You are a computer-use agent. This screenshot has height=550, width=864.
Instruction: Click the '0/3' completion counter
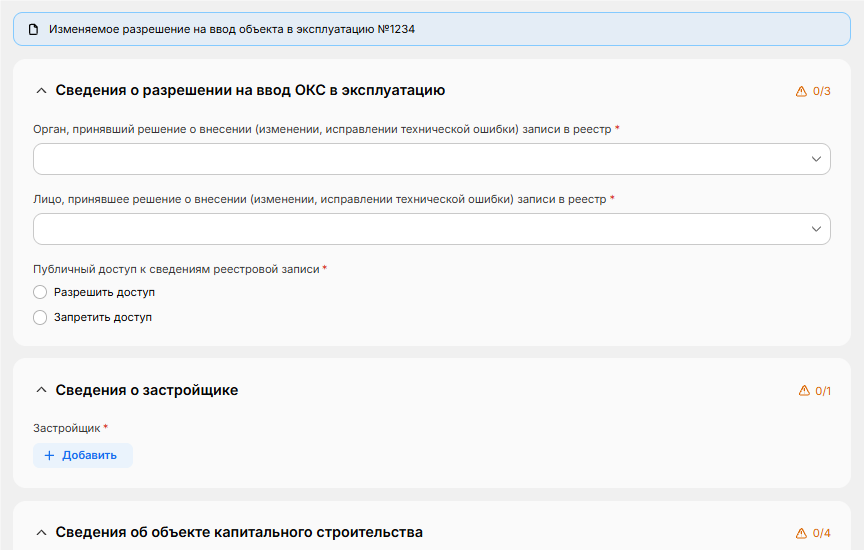[x=822, y=91]
